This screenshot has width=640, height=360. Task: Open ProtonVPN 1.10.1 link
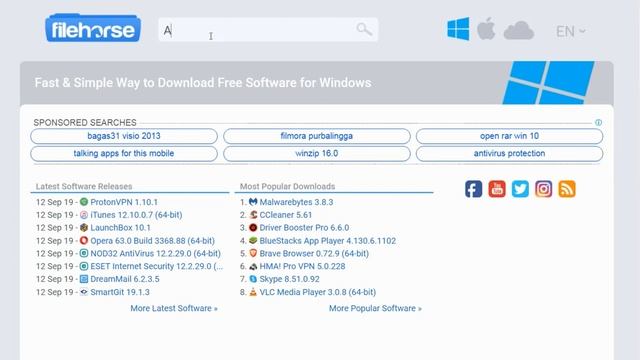(x=124, y=202)
